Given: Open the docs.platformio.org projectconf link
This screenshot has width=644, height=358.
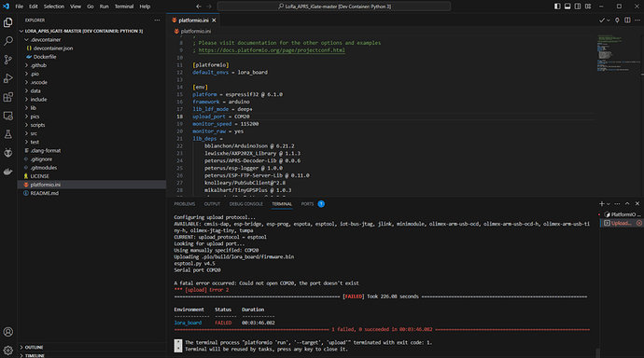Looking at the screenshot, I should point(272,50).
